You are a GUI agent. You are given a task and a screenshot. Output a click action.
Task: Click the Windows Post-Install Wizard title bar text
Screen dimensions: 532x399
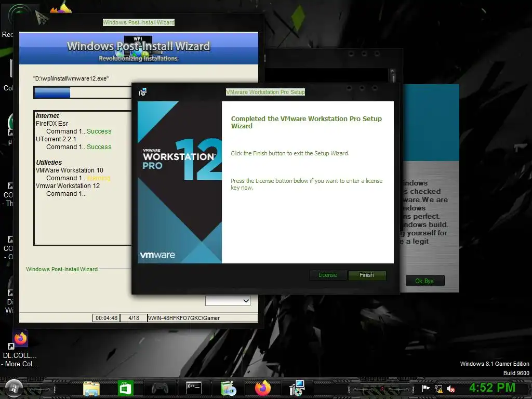[x=139, y=22]
